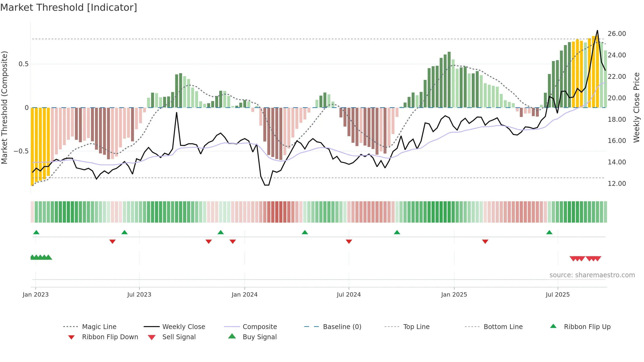Click the ribbon flip up marker near Nov 2023
Viewport: 644px width, 362px height.
(x=221, y=232)
